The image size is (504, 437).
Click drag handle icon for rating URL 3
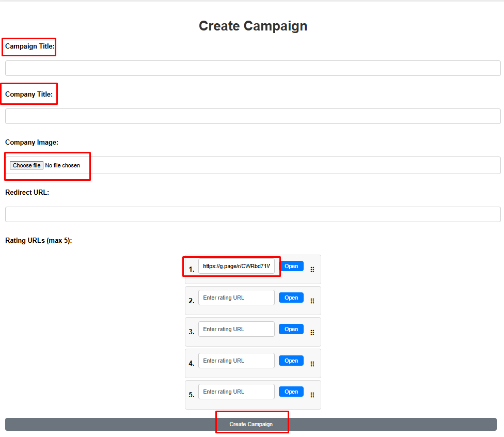click(x=312, y=333)
